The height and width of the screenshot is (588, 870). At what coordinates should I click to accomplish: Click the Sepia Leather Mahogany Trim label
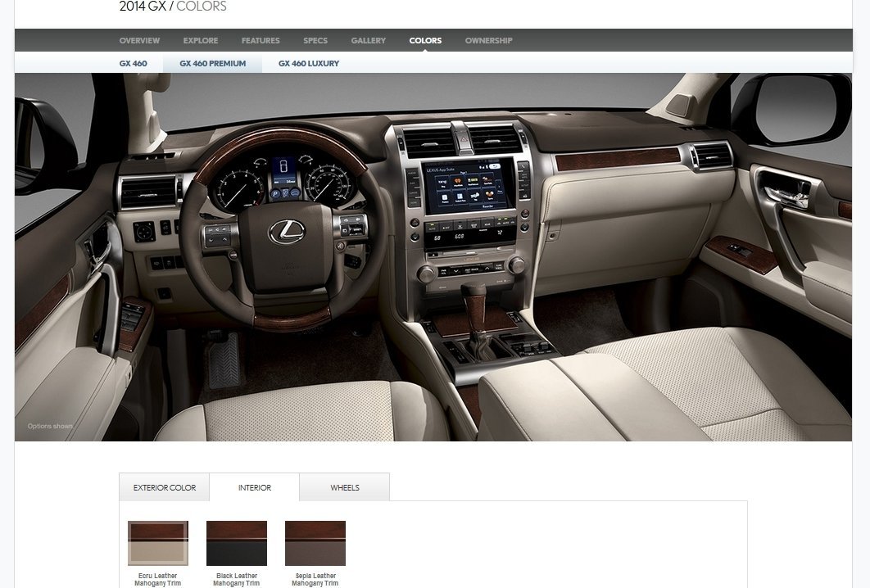click(315, 579)
